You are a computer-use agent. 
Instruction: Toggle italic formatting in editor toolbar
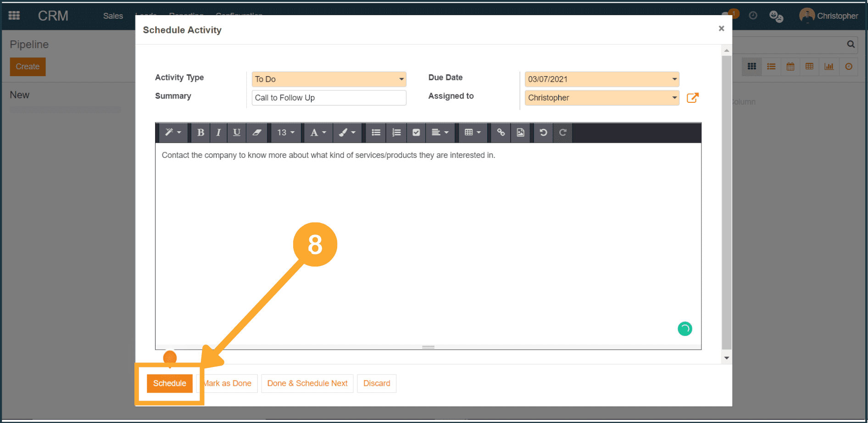pos(218,133)
